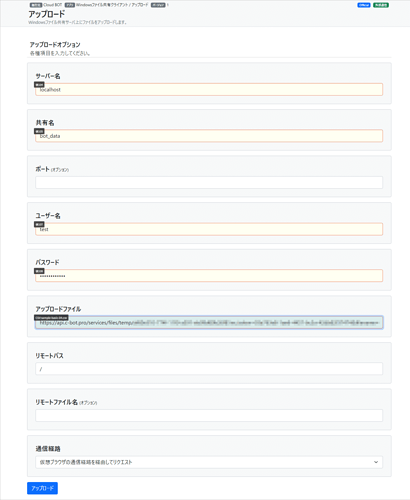Click into the パスワード field
410x500 pixels.
point(209,276)
